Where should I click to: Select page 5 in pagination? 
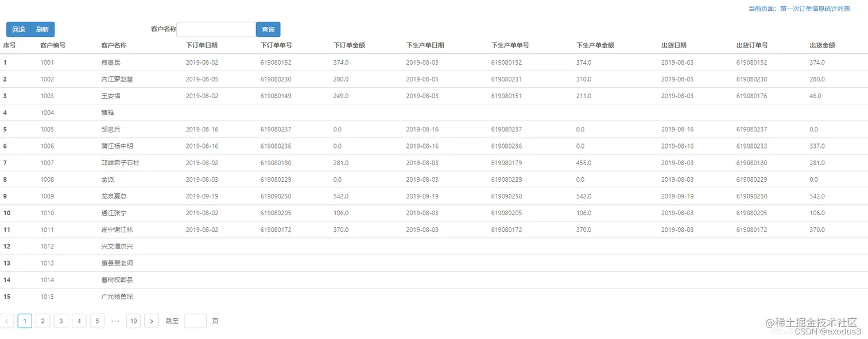coord(97,321)
